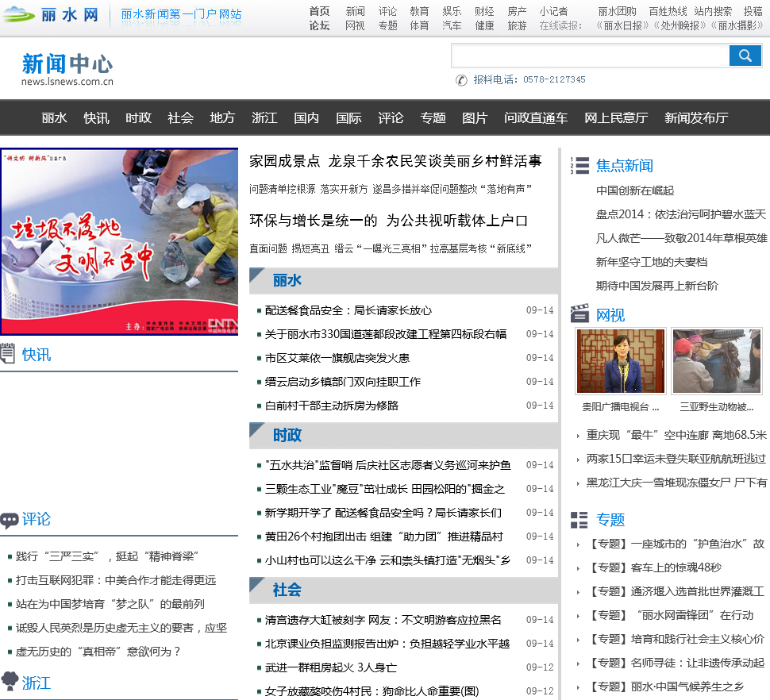Viewport: 770px width, 700px height.
Task: Open 【专题】丽水·中国气候养生之乡
Action: pos(665,687)
